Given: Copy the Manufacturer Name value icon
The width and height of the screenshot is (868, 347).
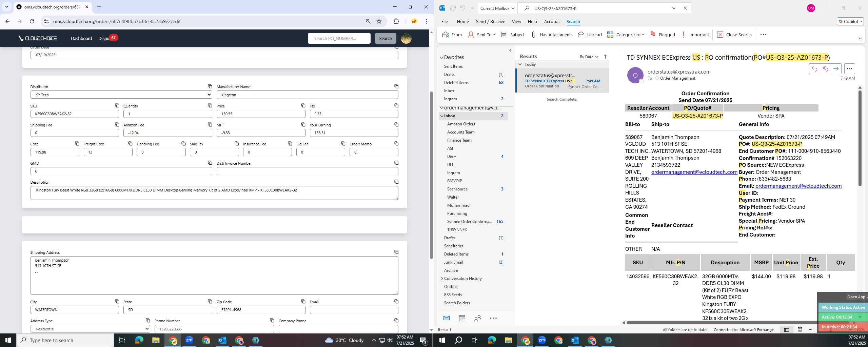Looking at the screenshot, I should 396,86.
